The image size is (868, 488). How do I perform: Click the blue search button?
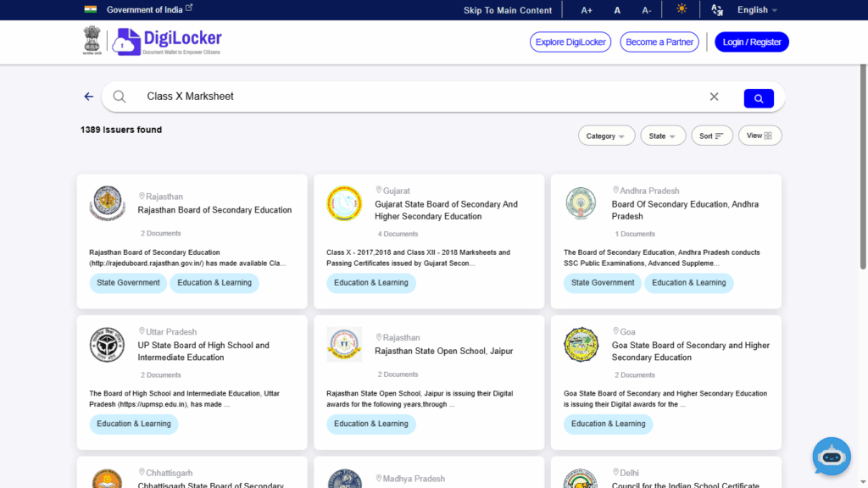pos(759,98)
